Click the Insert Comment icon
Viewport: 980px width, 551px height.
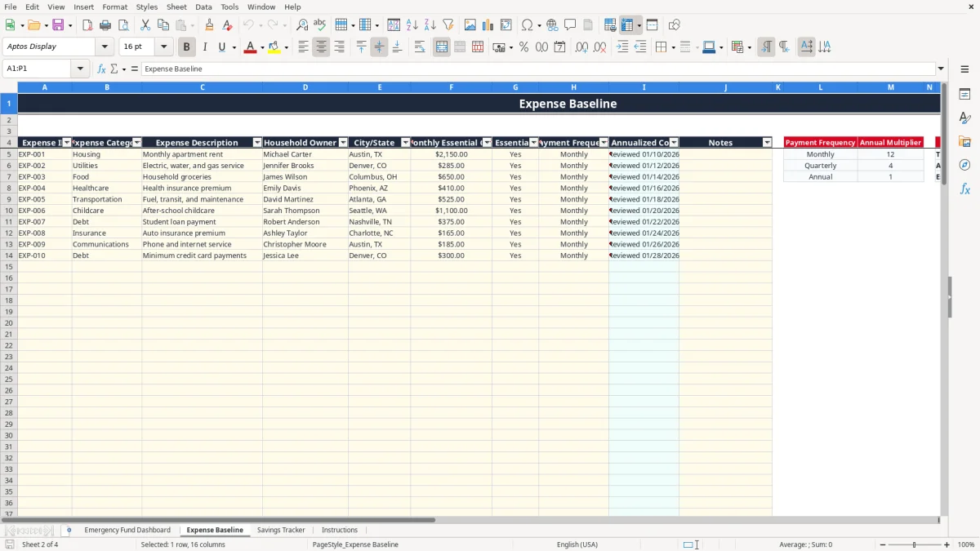pos(570,25)
